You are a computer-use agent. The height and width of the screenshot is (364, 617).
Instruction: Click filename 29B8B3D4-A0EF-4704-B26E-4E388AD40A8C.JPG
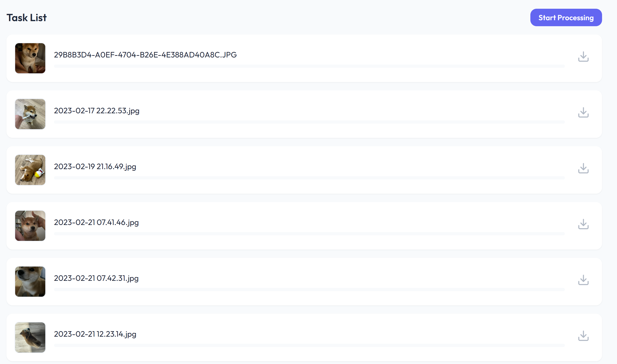tap(145, 55)
